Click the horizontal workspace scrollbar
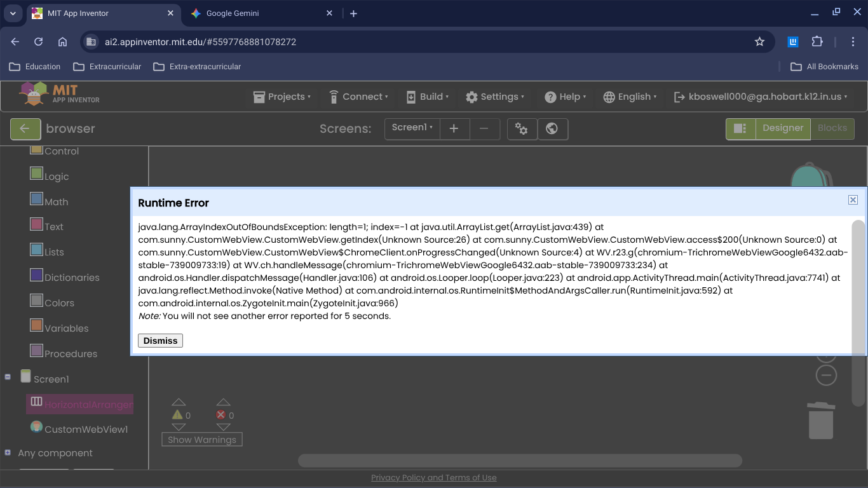 click(520, 460)
